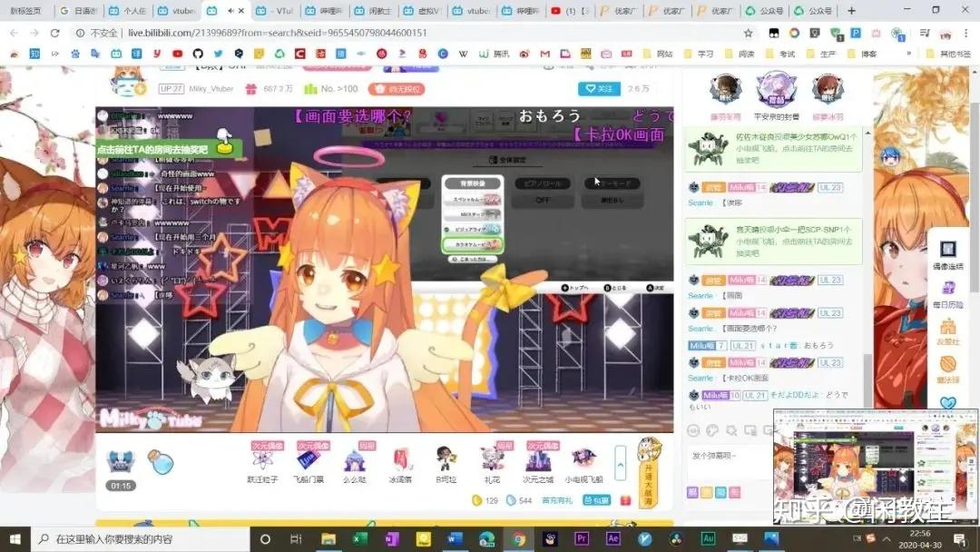Open the 生产 bookmarks folder

tap(822, 54)
